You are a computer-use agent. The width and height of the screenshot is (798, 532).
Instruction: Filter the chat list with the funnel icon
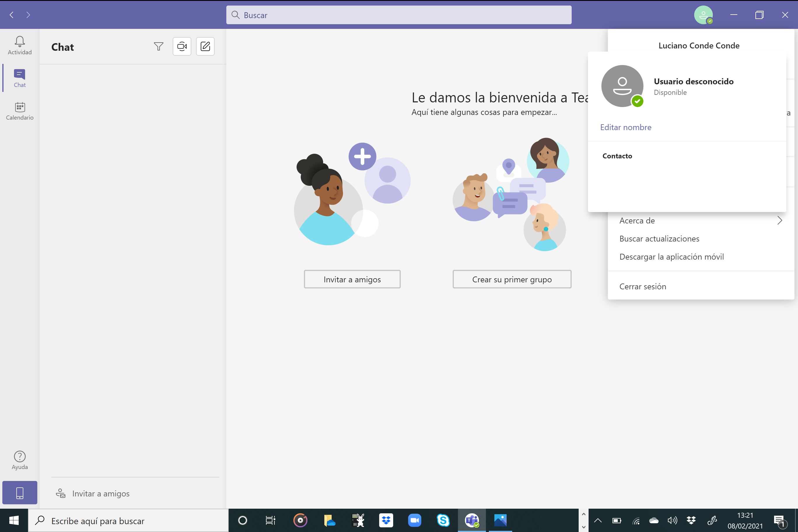[158, 46]
